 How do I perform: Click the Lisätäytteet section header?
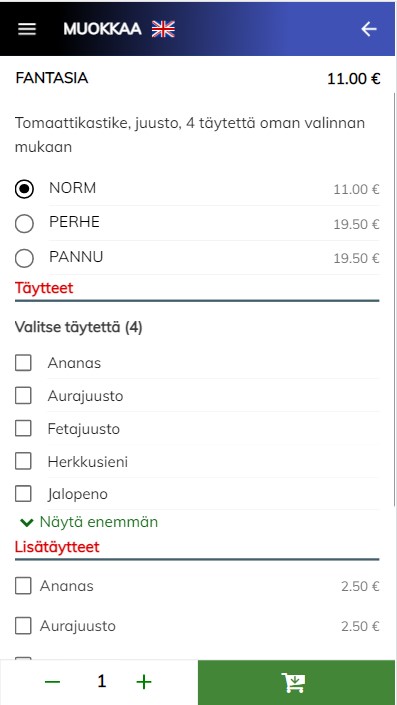tap(57, 547)
